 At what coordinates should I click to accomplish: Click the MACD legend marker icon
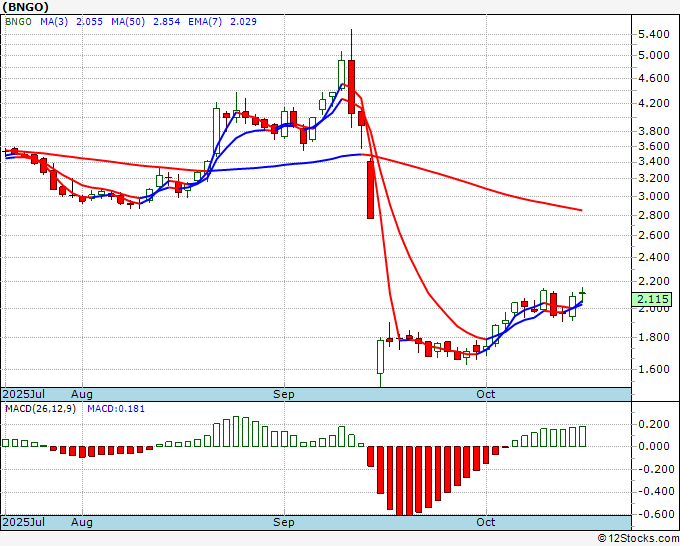click(7, 410)
